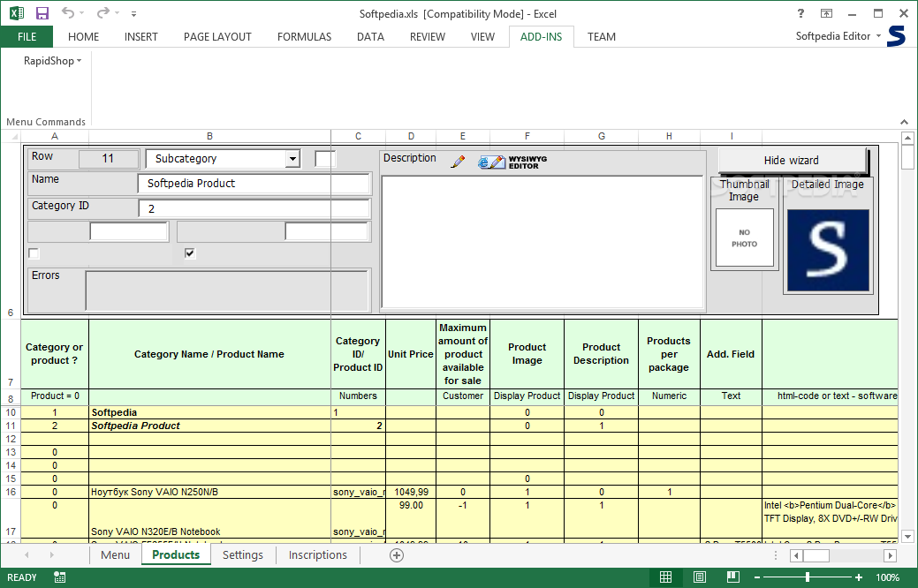Image resolution: width=918 pixels, height=588 pixels.
Task: Click the vertical scrollbar down arrow
Action: [907, 537]
